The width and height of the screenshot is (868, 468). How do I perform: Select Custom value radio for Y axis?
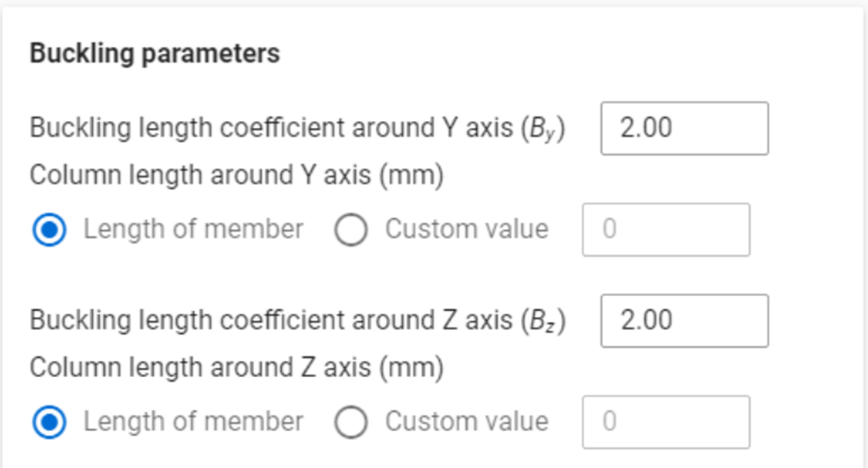point(351,229)
